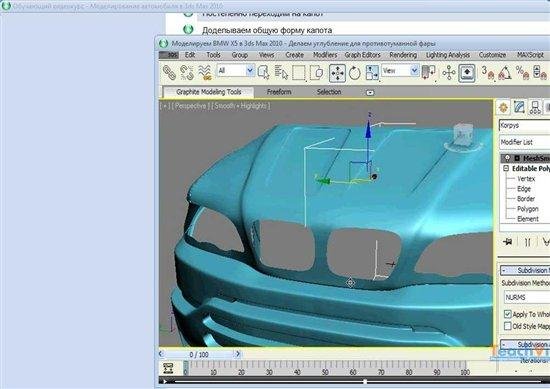Toggle the Angle Snap icon

(x=505, y=73)
